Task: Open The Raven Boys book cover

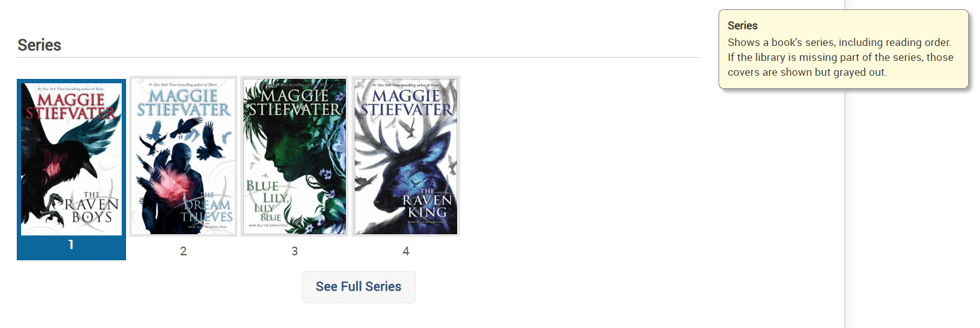Action: [x=71, y=159]
